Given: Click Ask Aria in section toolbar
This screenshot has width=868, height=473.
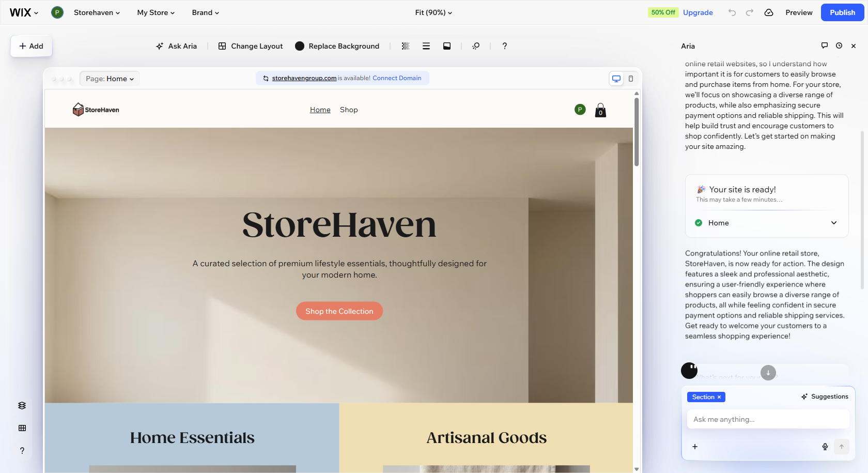Looking at the screenshot, I should 176,46.
